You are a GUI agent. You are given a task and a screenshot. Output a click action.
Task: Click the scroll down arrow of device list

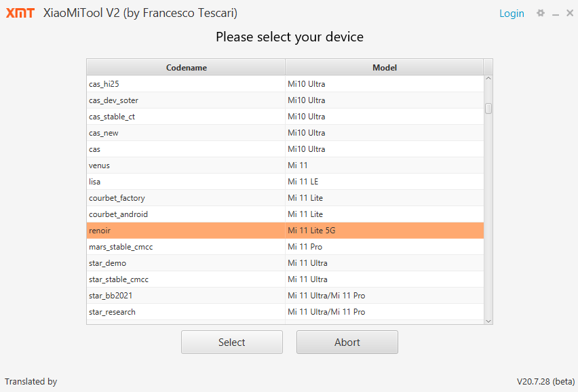(488, 319)
